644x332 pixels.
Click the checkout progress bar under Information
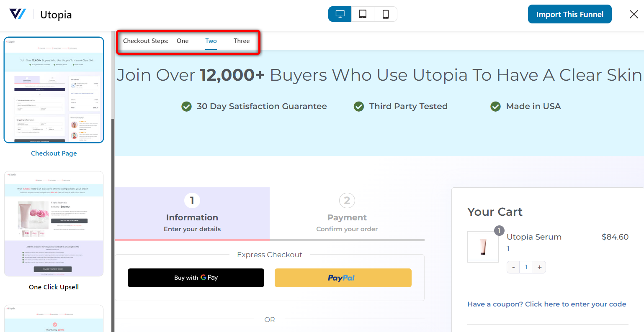(192, 240)
